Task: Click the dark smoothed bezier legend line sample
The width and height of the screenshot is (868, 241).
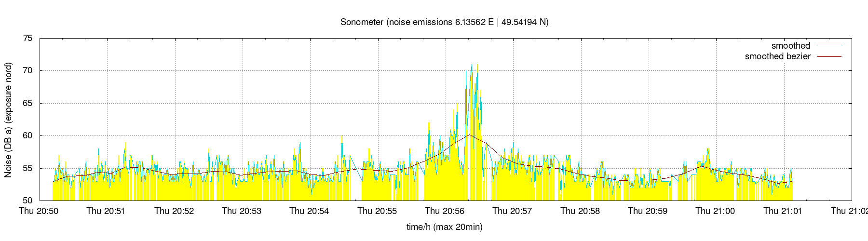Action: pos(828,56)
